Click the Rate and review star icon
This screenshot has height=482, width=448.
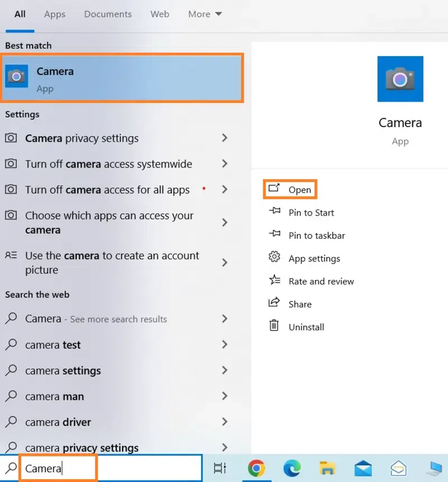coord(274,280)
